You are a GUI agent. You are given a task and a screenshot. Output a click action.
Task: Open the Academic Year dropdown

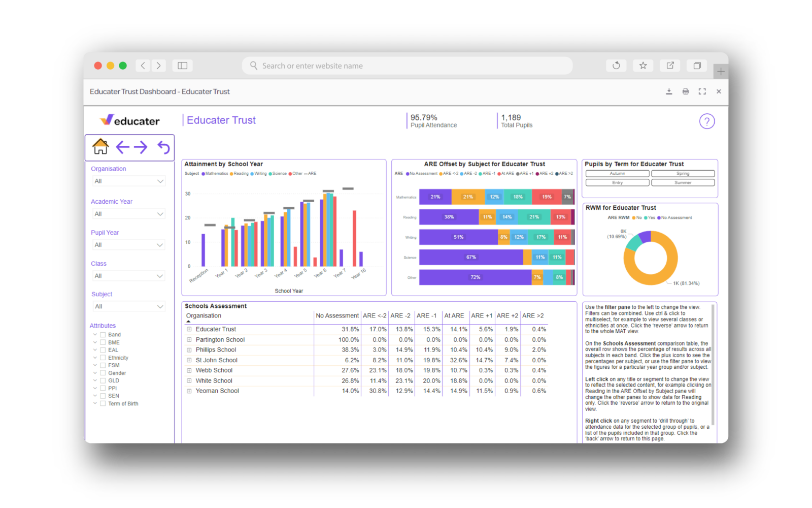point(128,214)
